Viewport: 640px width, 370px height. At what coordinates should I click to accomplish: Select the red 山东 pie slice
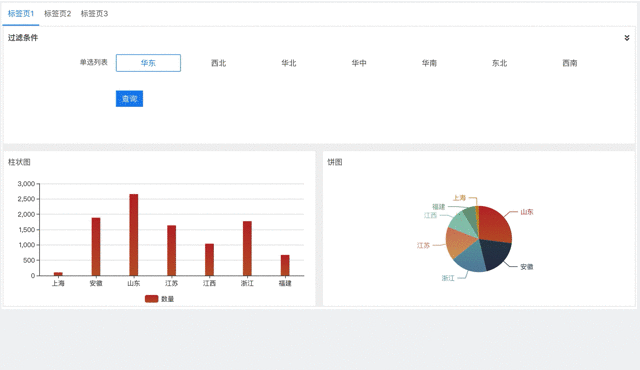[494, 224]
